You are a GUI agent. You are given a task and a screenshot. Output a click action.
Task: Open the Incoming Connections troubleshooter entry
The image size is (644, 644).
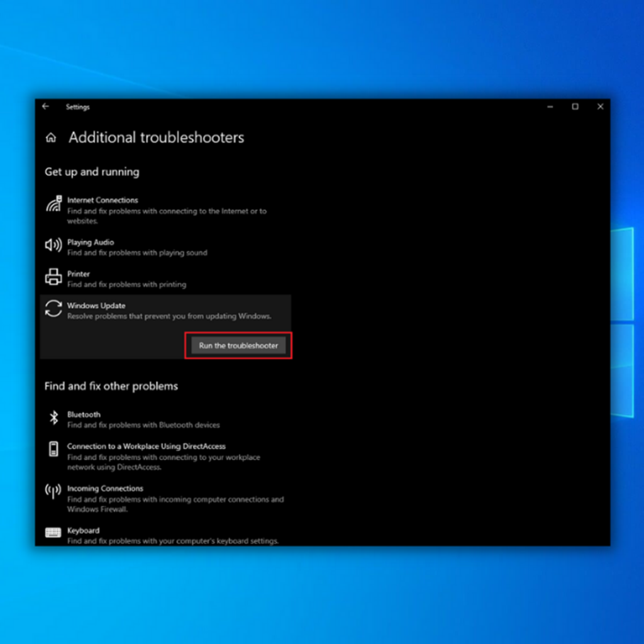[x=165, y=498]
